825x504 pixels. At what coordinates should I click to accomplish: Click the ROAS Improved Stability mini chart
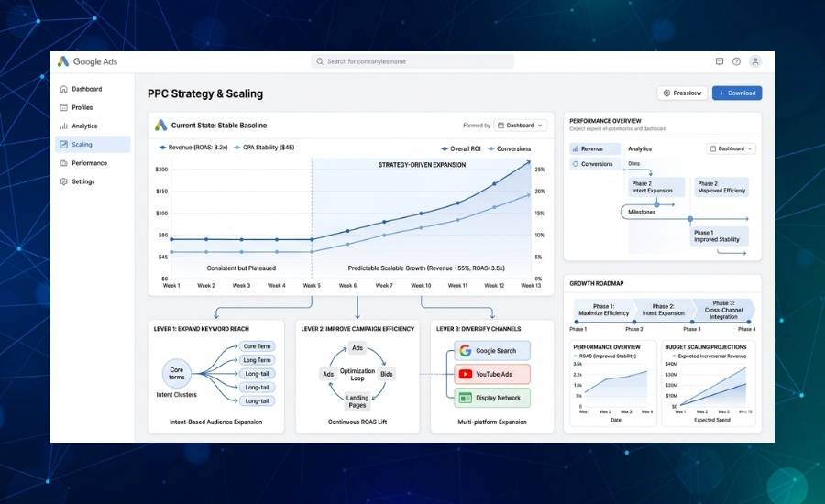tap(614, 383)
